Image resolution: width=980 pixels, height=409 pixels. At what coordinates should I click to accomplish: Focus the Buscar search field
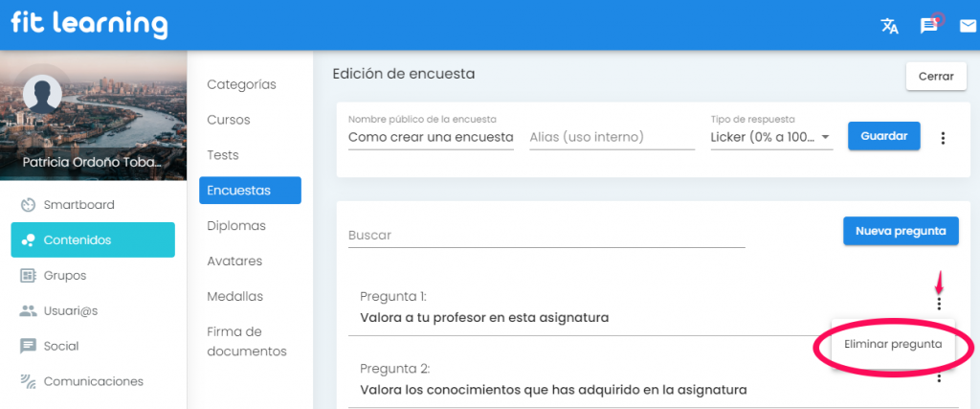pyautogui.click(x=546, y=235)
